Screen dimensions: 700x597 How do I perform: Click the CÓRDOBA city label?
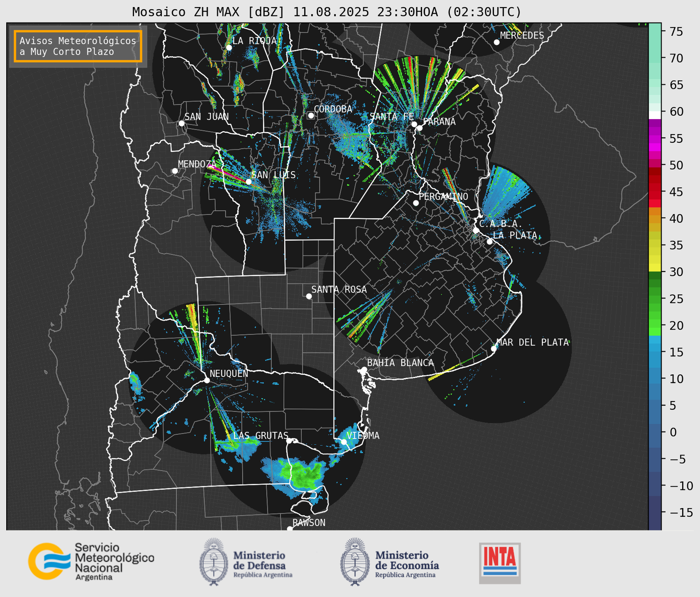point(333,109)
